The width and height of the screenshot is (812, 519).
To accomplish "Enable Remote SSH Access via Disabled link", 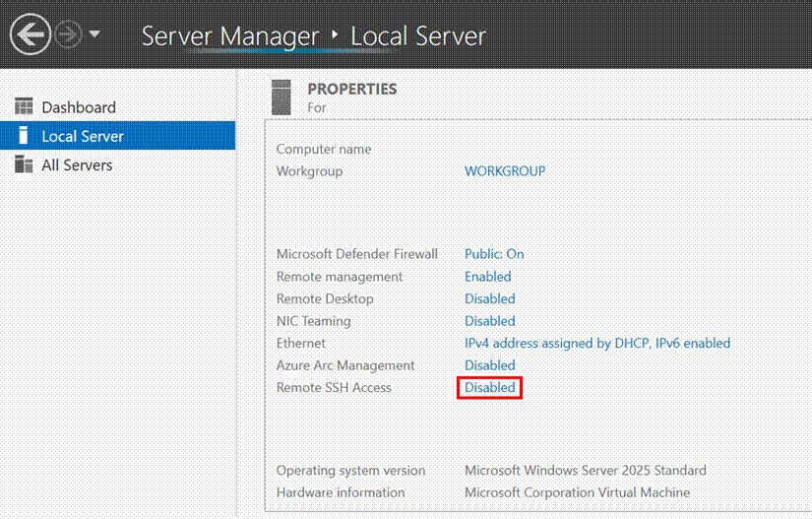I will 489,388.
